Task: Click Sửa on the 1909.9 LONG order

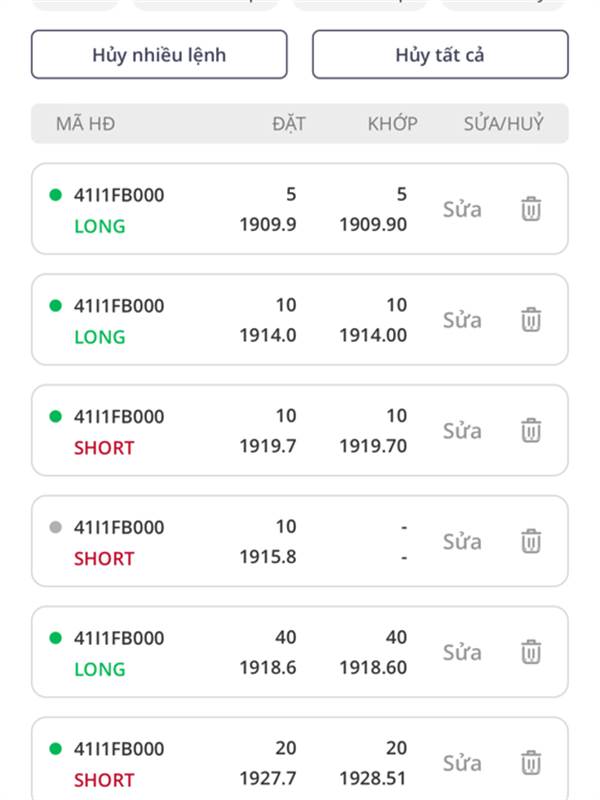Action: pos(462,210)
